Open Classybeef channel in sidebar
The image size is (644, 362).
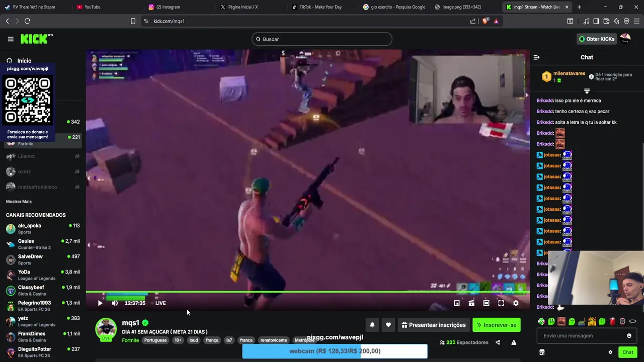(43, 290)
